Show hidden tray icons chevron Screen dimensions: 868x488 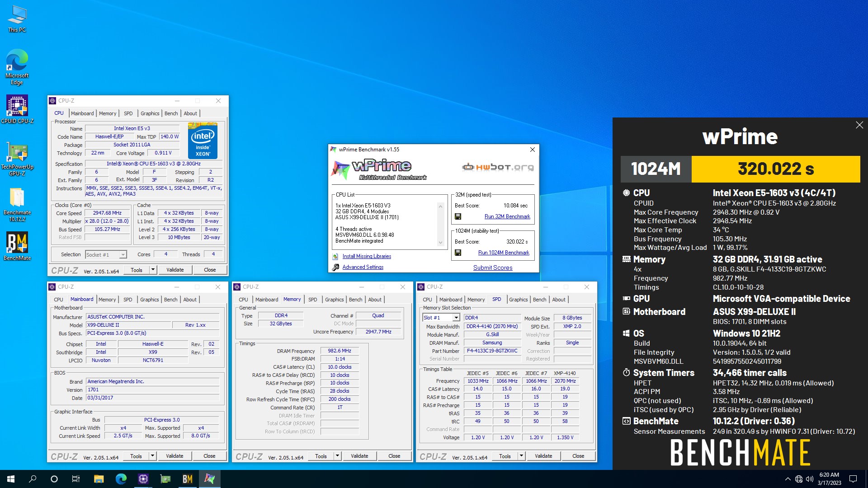(x=788, y=479)
